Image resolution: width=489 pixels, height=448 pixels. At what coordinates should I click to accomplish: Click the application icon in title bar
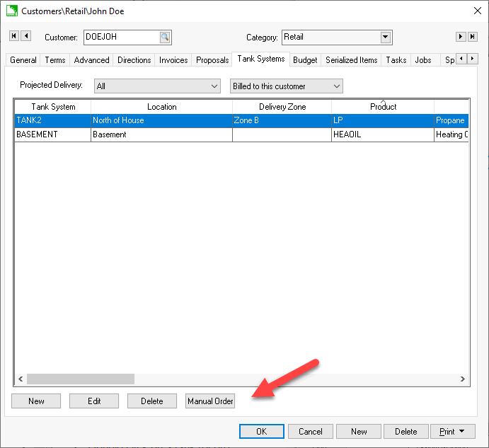[x=11, y=11]
